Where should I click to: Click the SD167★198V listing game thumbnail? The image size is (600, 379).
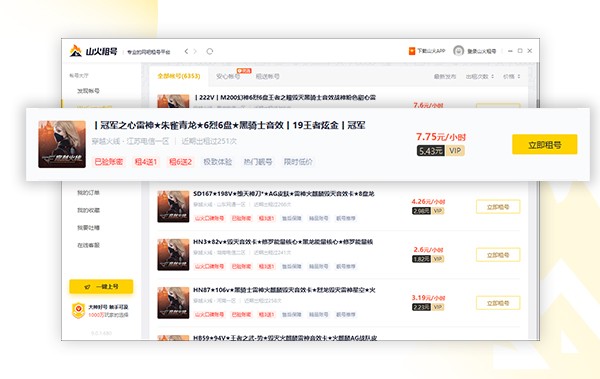(x=173, y=206)
